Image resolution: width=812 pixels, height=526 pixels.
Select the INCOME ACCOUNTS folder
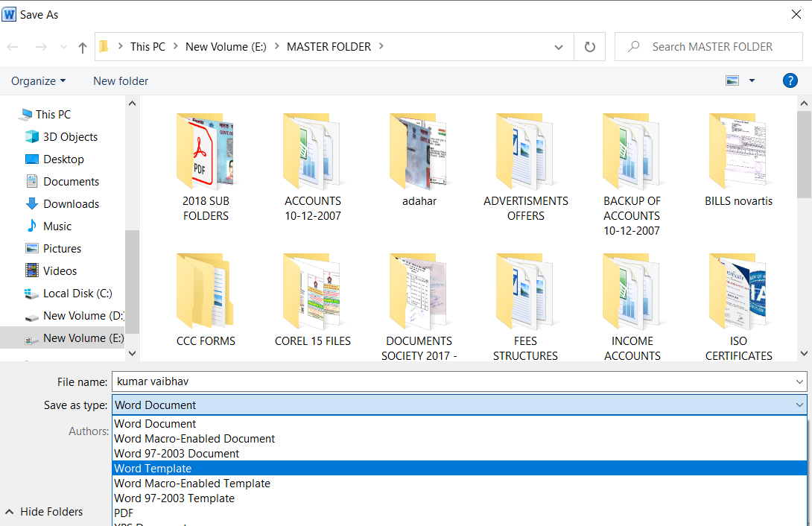tap(632, 306)
